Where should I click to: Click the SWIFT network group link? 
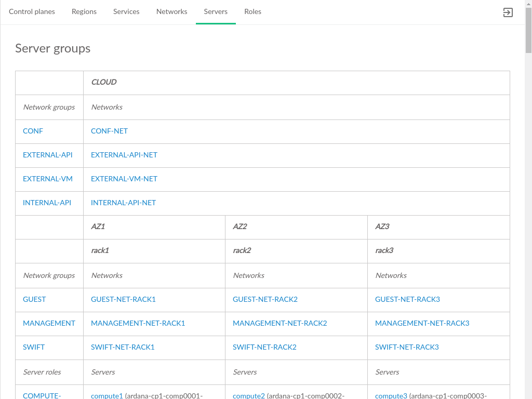(x=34, y=347)
